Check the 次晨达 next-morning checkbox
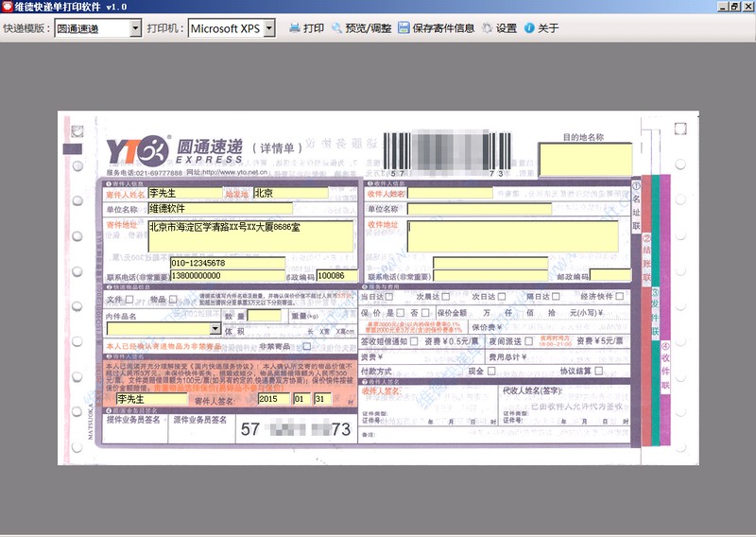Image resolution: width=756 pixels, height=537 pixels. [445, 296]
